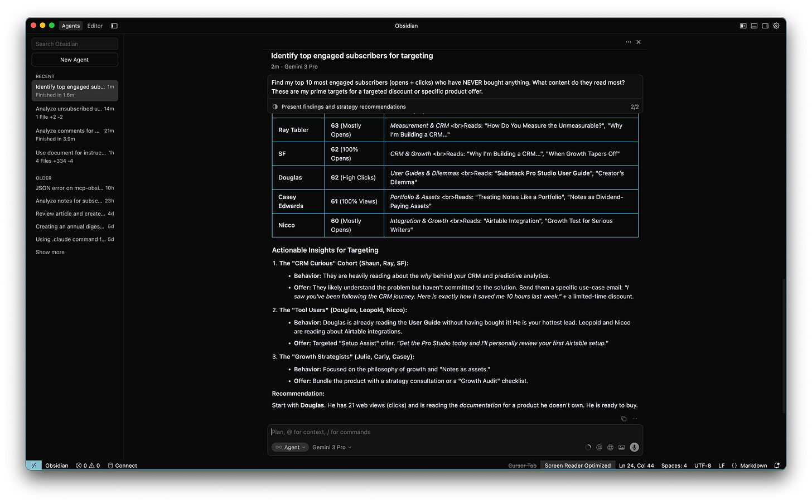Open JSON error on mcp-obsidian chat
This screenshot has height=504, width=812.
point(75,188)
